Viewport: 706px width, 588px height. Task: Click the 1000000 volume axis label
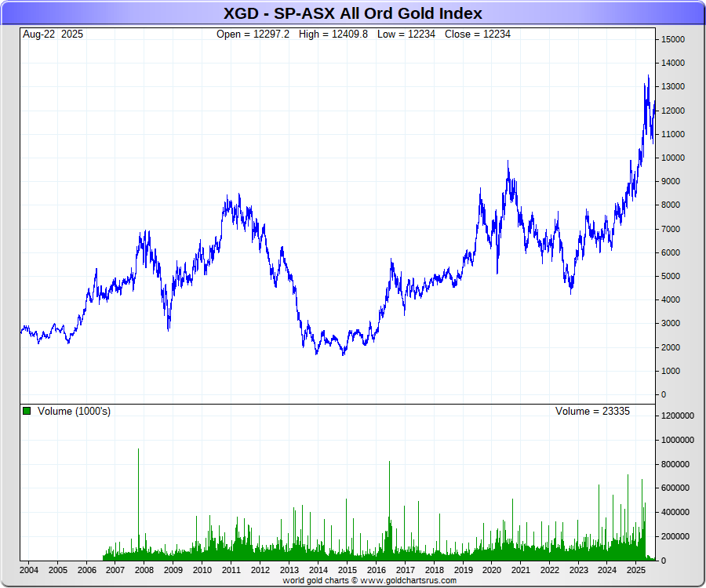(678, 440)
